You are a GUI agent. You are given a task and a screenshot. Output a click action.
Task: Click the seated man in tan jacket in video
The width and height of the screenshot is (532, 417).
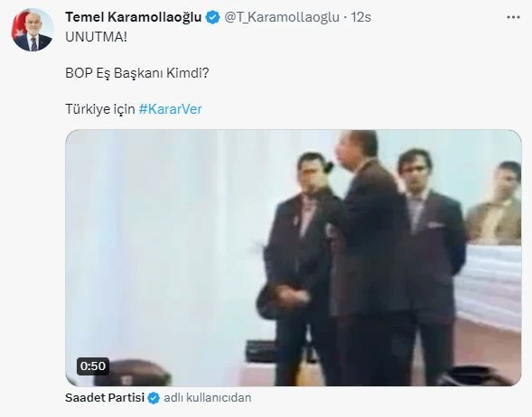pos(495,203)
